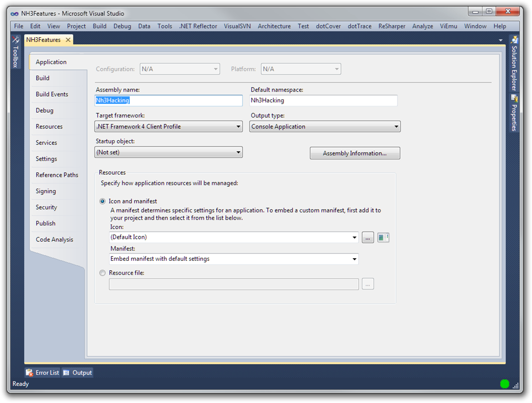
Task: Open the Properties side panel
Action: click(x=514, y=113)
